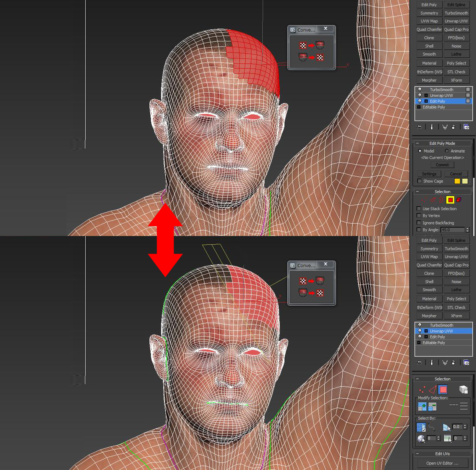Click Settings under Edit Poly Mode
This screenshot has height=470, width=476.
pyautogui.click(x=429, y=174)
